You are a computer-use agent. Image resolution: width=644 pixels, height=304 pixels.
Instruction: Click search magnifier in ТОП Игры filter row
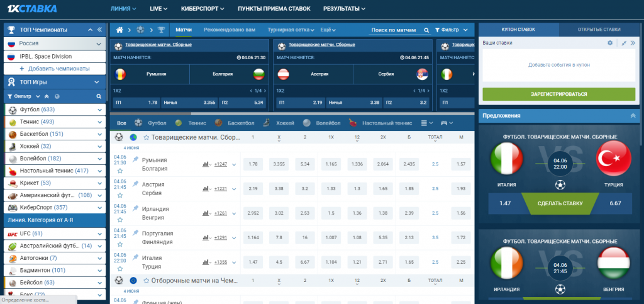(99, 96)
